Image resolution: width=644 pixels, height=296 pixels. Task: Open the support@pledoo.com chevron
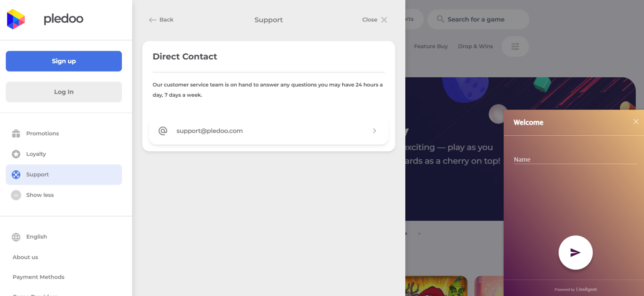[x=374, y=131]
